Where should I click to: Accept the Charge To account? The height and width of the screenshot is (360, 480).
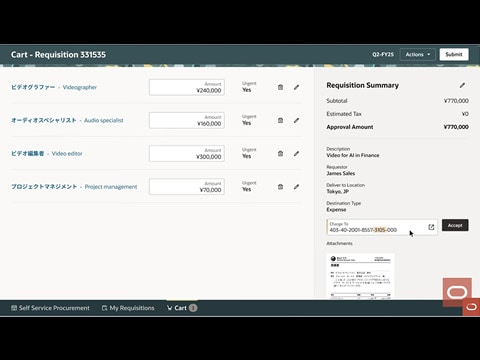(455, 225)
